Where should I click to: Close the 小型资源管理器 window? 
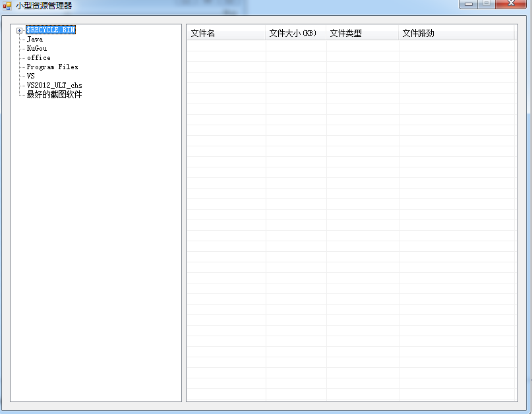pyautogui.click(x=511, y=4)
